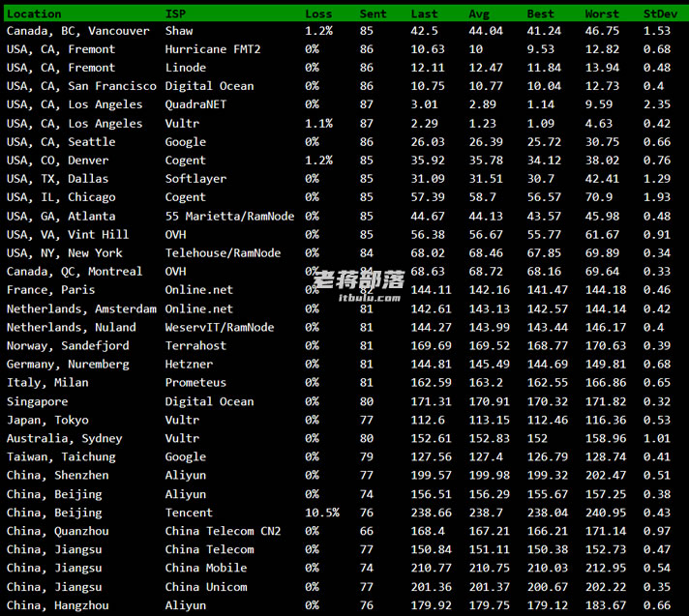This screenshot has width=689, height=616.
Task: Select the 'Canada, BC, Vancouver' location cell
Action: click(78, 31)
